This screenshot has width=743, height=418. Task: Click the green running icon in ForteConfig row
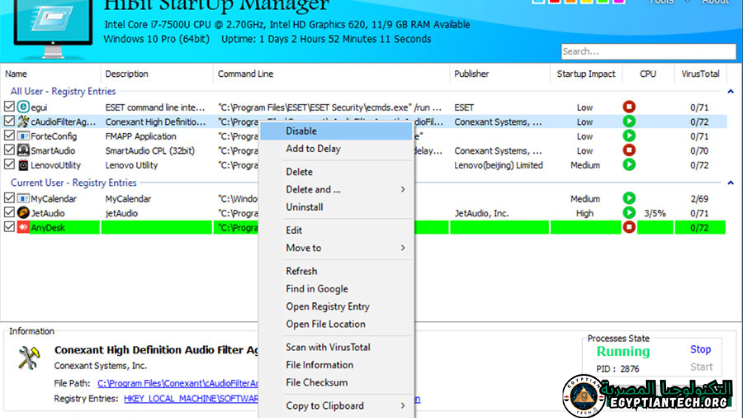tap(629, 136)
